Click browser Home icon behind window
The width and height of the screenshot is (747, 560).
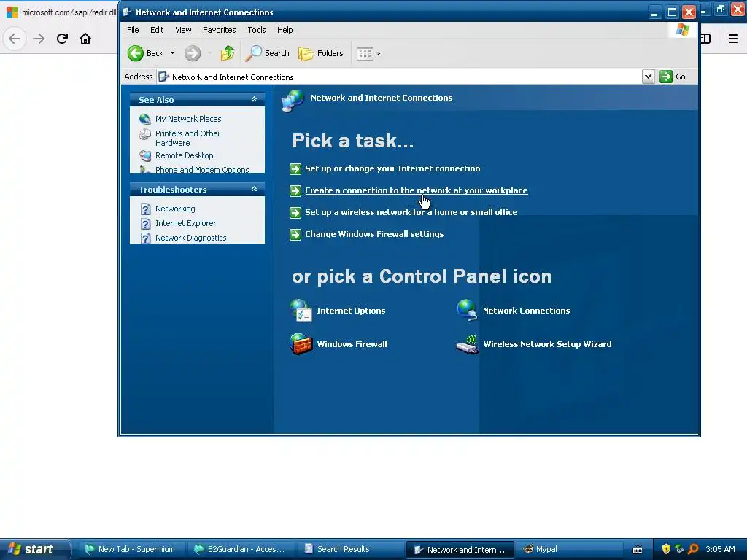(85, 39)
